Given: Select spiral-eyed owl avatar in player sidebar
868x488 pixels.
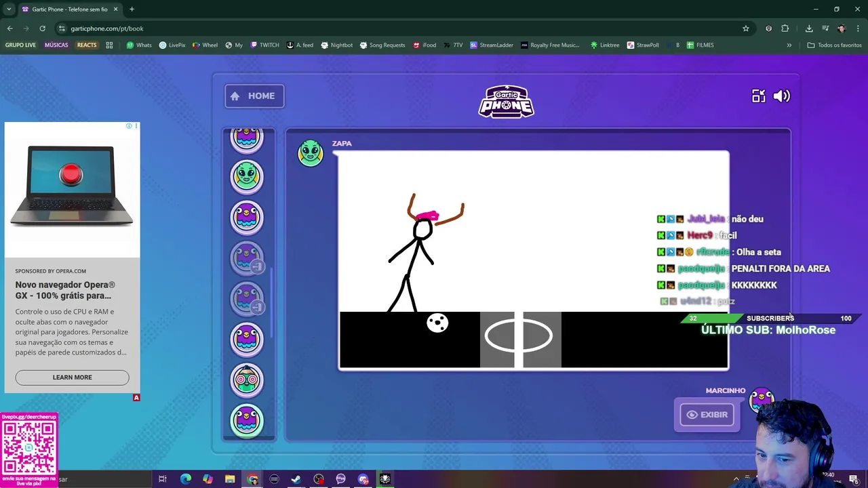Looking at the screenshot, I should point(247,380).
